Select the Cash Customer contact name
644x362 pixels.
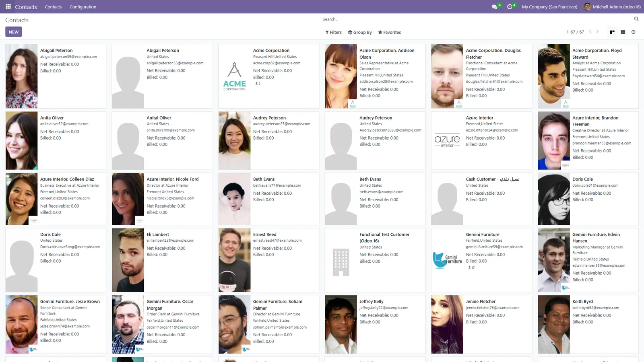point(493,179)
